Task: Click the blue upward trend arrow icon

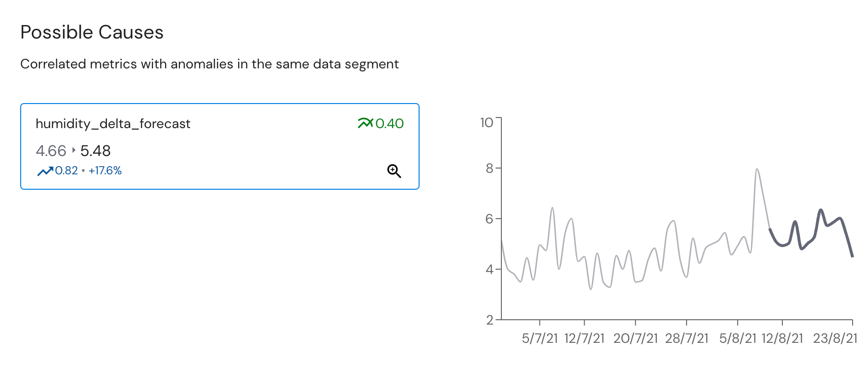Action: pyautogui.click(x=45, y=171)
